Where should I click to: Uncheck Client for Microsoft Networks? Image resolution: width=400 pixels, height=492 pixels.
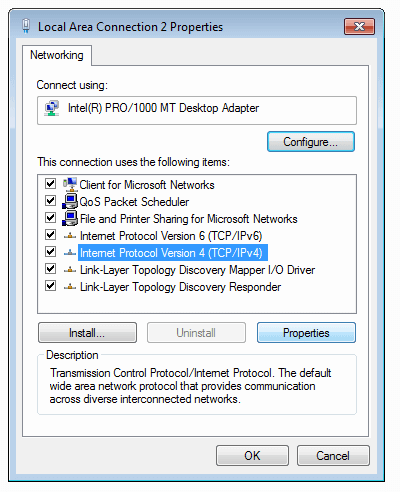[x=50, y=184]
